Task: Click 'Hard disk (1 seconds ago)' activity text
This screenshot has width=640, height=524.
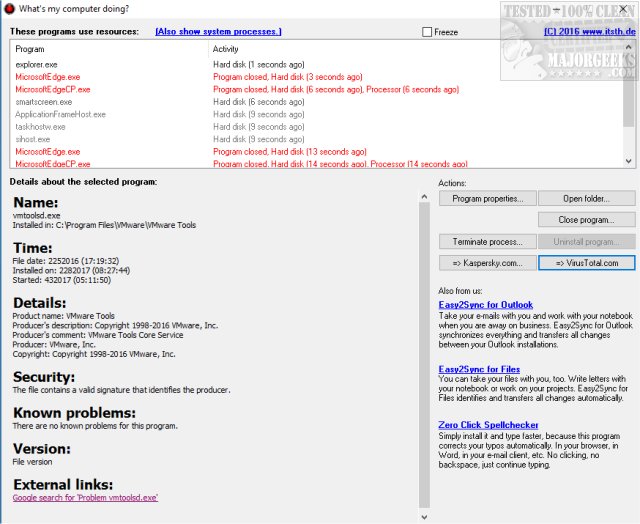Action: tap(259, 64)
